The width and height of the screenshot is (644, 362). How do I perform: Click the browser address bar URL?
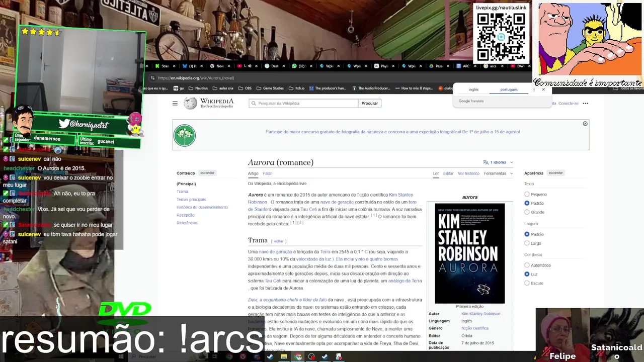pyautogui.click(x=196, y=78)
